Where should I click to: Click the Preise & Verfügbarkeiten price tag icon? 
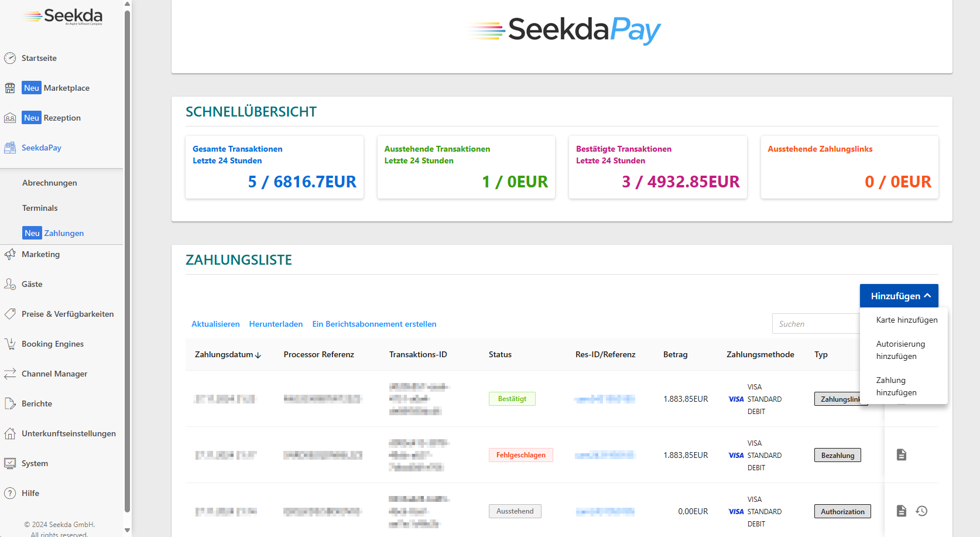(10, 314)
